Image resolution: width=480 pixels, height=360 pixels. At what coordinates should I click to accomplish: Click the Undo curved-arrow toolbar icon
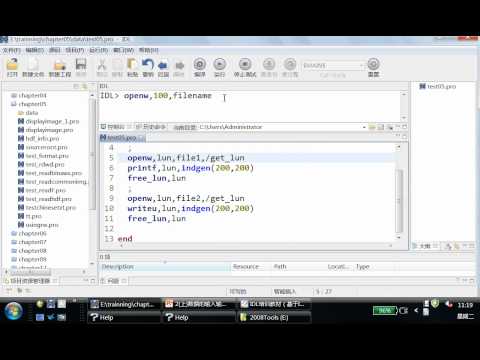click(148, 64)
